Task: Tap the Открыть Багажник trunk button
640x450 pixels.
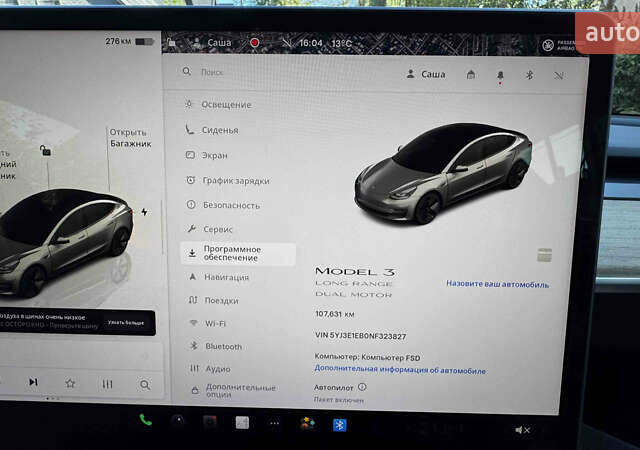Action: point(128,138)
